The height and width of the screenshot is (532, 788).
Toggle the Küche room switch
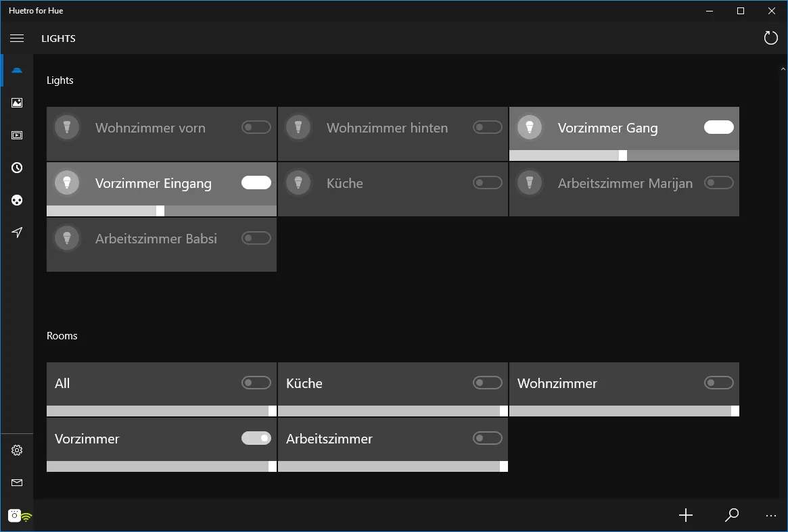point(488,383)
